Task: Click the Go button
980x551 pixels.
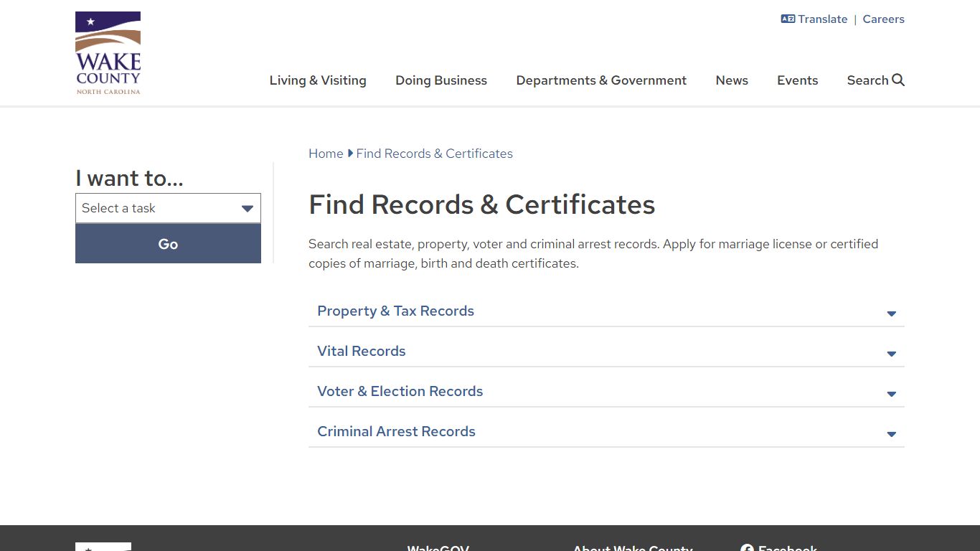Action: pyautogui.click(x=168, y=244)
